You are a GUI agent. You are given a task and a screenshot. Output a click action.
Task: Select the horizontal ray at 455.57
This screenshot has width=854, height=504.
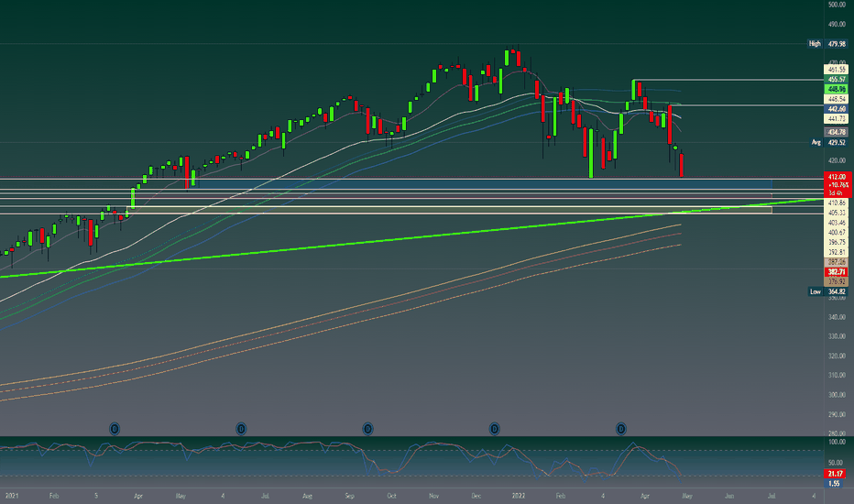(729, 80)
